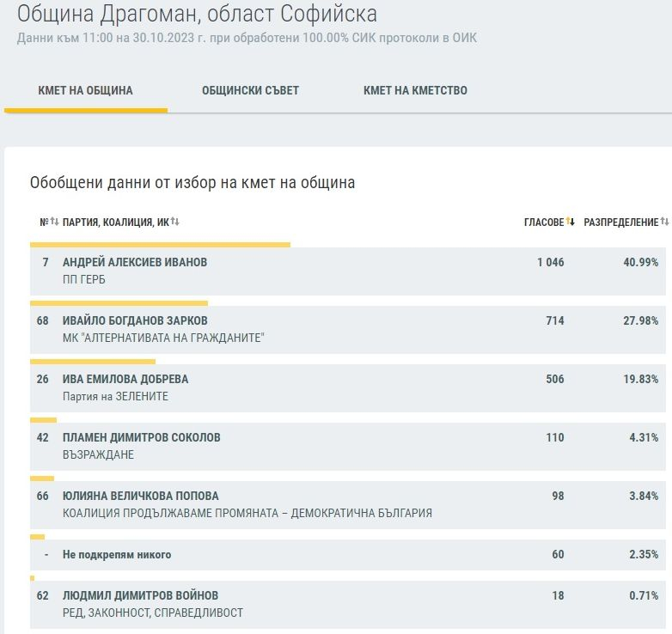Click the 27.98% distribution value

pyautogui.click(x=641, y=320)
